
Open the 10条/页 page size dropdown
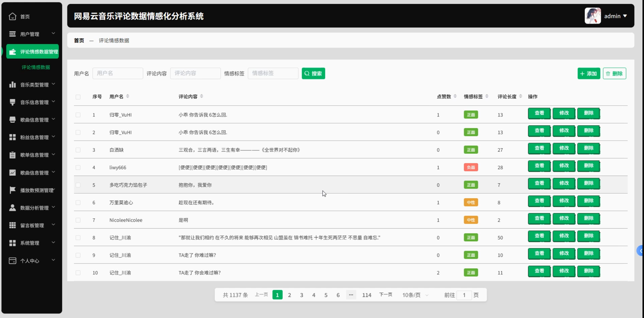pyautogui.click(x=415, y=295)
